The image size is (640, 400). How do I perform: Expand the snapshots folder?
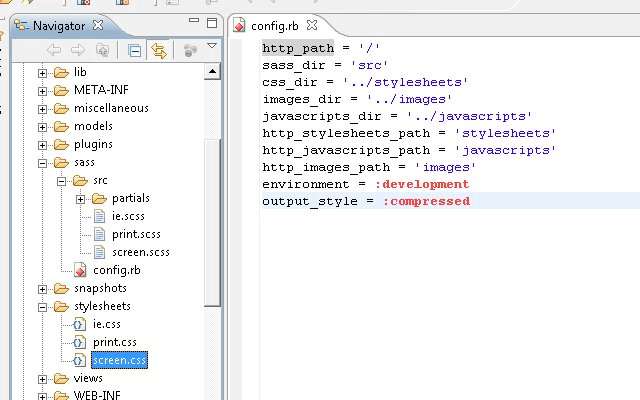pyautogui.click(x=42, y=289)
